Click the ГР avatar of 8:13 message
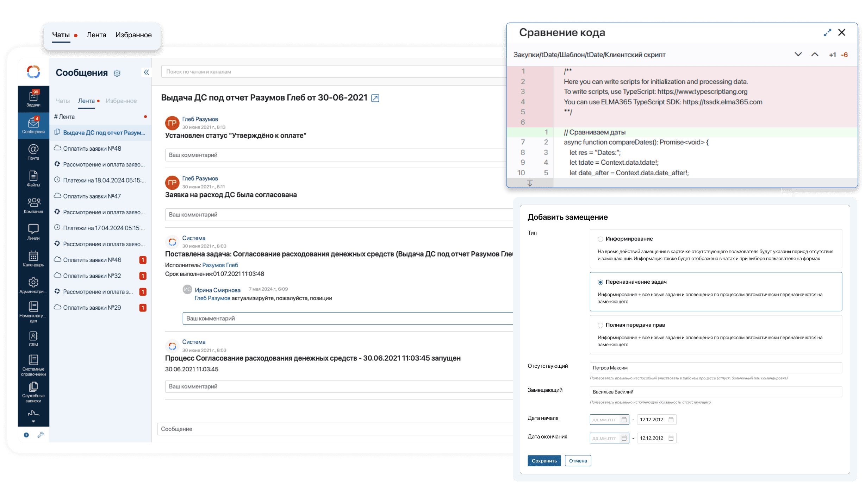 (x=172, y=123)
